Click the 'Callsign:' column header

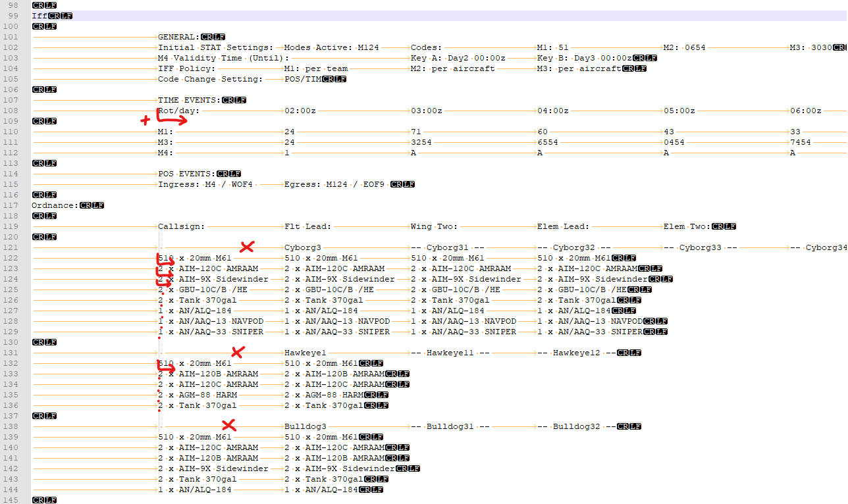coord(182,226)
